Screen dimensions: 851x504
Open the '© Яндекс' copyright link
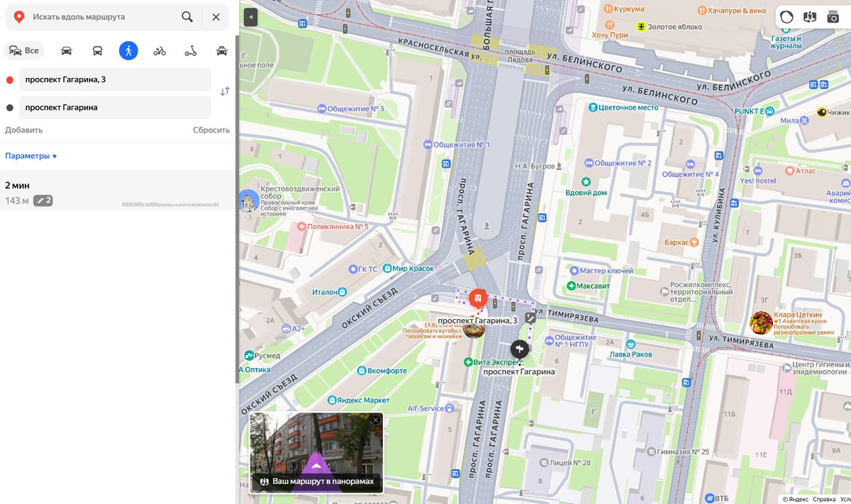795,499
